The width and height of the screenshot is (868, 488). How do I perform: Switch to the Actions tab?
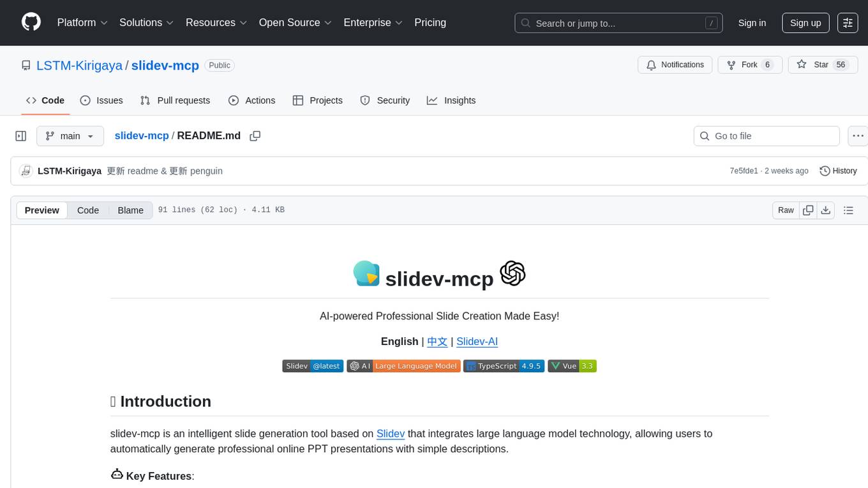click(252, 100)
